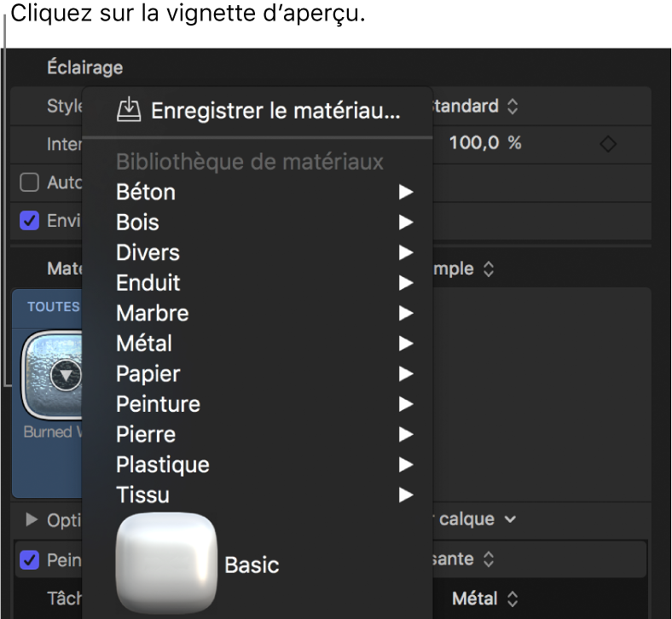
Task: Click the Intensité 100,0 % value field
Action: tap(485, 143)
